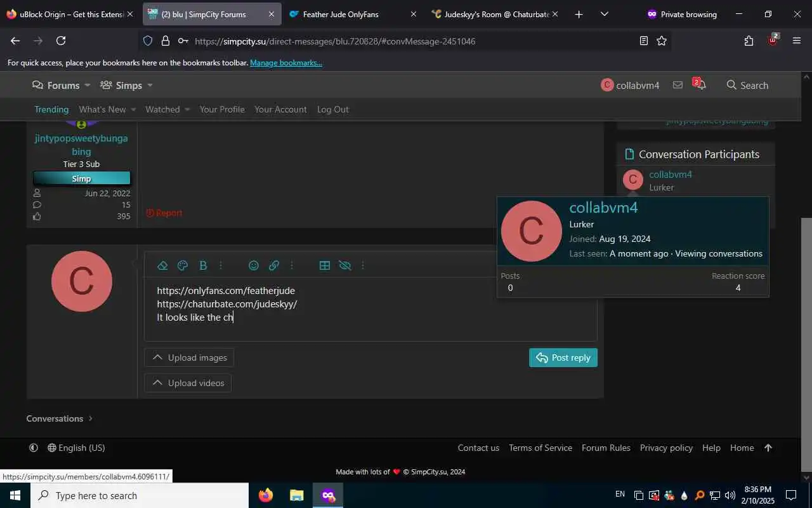Viewport: 812px width, 508px height.
Task: Open Forum Rules footer link
Action: [606, 448]
